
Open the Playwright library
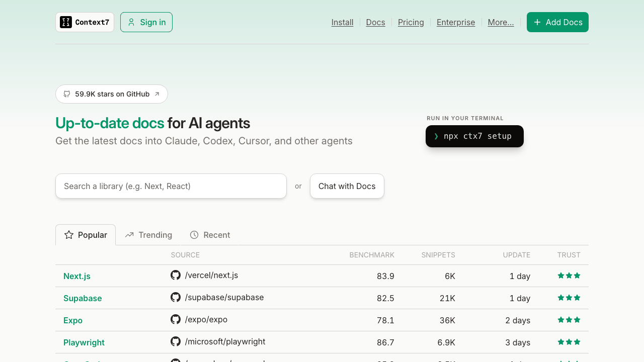tap(84, 342)
